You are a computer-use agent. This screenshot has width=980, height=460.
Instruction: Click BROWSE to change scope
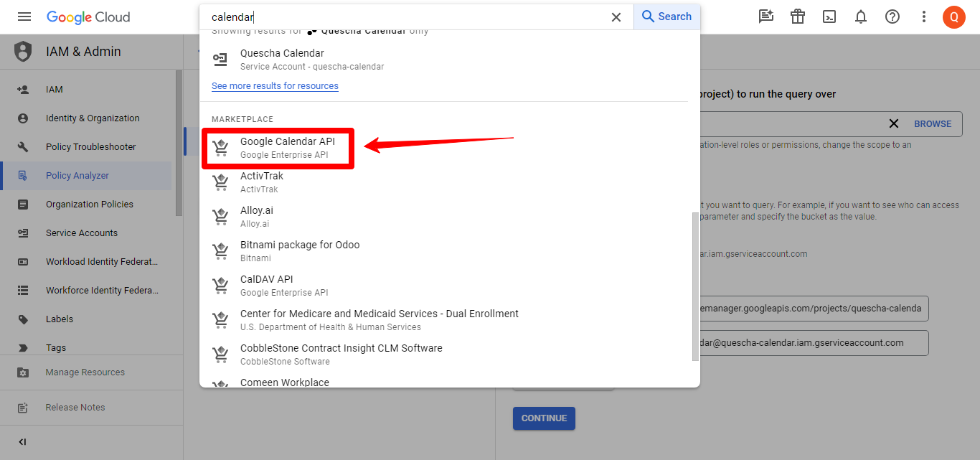click(x=933, y=123)
